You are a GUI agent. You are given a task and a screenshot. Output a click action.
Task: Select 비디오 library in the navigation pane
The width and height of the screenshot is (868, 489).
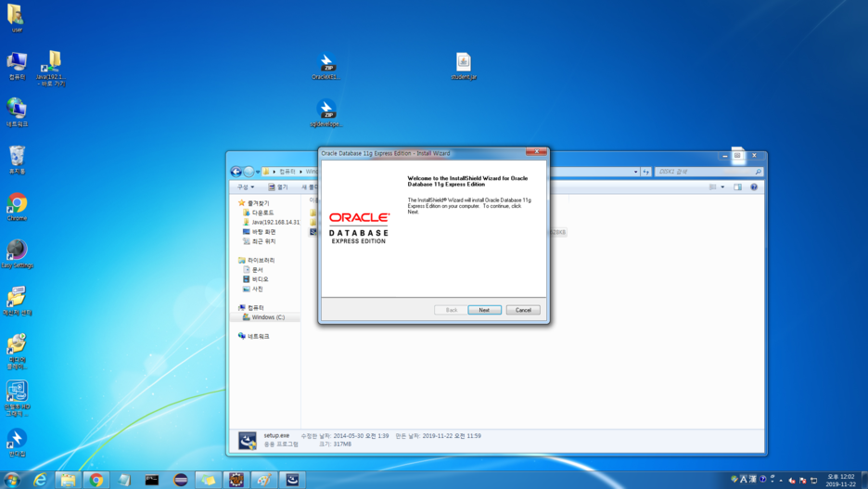point(255,279)
